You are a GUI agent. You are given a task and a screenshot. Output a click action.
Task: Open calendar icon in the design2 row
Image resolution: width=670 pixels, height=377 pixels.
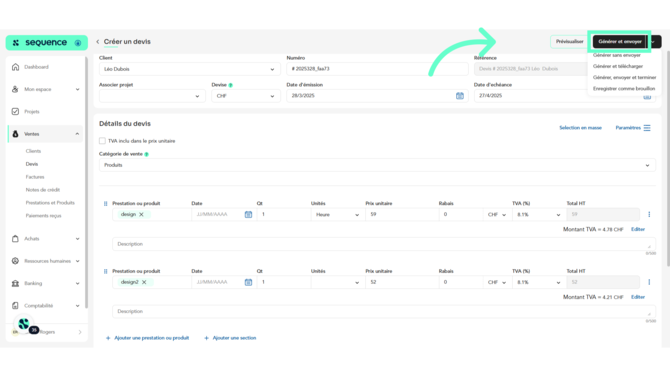point(248,282)
